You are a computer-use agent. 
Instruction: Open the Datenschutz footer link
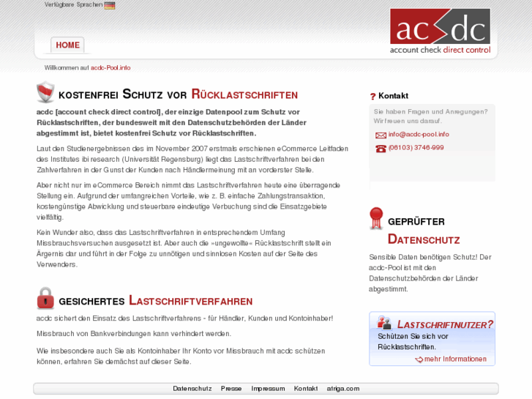[x=192, y=389]
